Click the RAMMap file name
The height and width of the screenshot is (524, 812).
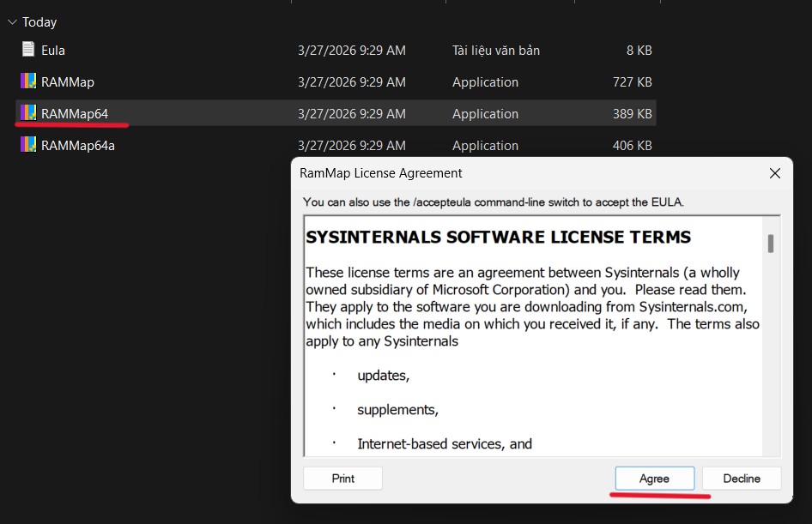click(x=68, y=82)
